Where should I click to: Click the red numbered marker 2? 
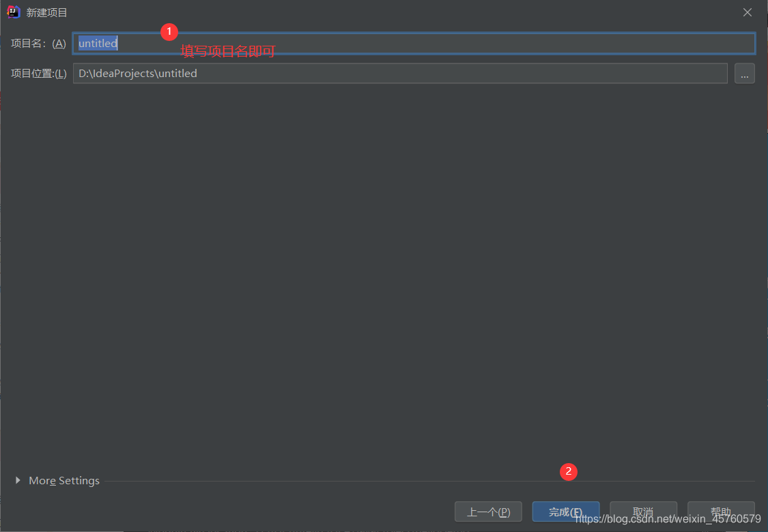[568, 471]
